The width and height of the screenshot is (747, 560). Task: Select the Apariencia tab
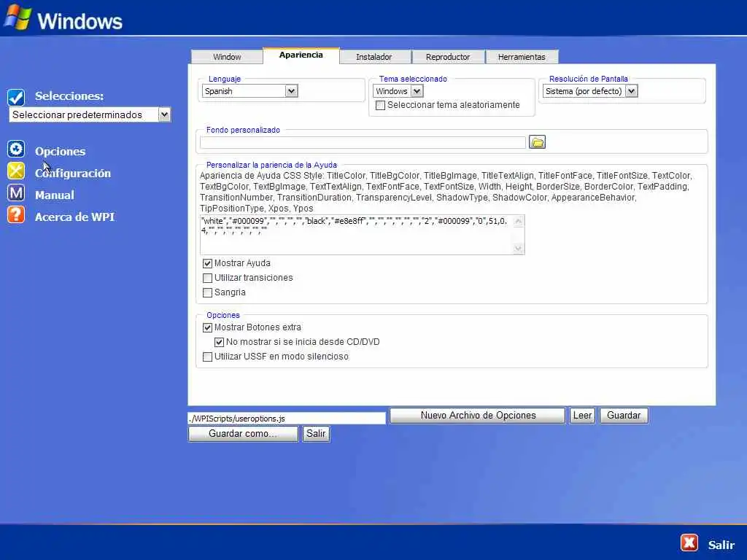301,55
